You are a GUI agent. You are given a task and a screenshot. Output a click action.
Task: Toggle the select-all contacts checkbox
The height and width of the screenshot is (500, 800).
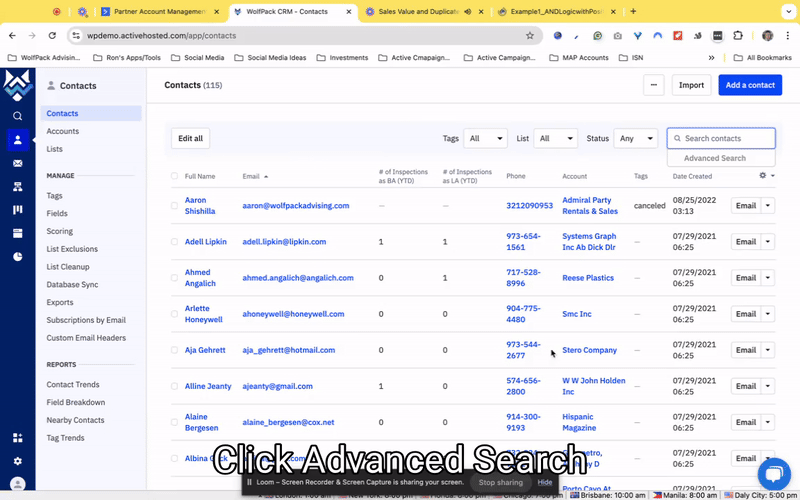(x=174, y=176)
